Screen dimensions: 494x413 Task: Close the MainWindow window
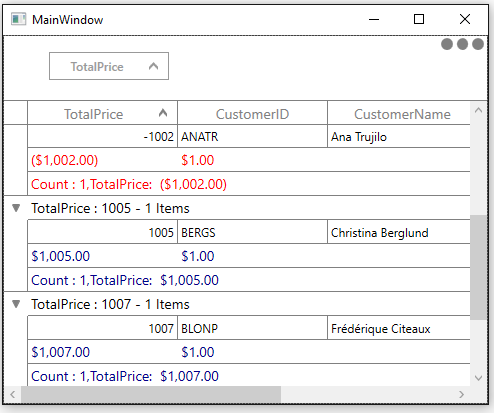(x=465, y=19)
